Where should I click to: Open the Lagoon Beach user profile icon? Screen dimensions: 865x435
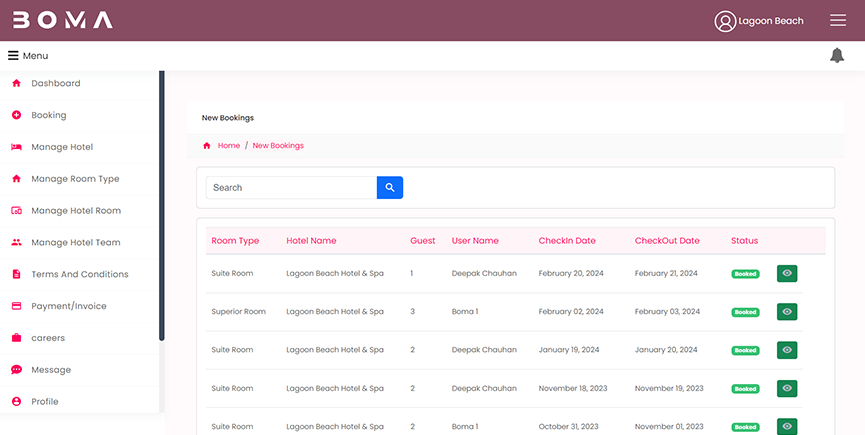[x=725, y=21]
